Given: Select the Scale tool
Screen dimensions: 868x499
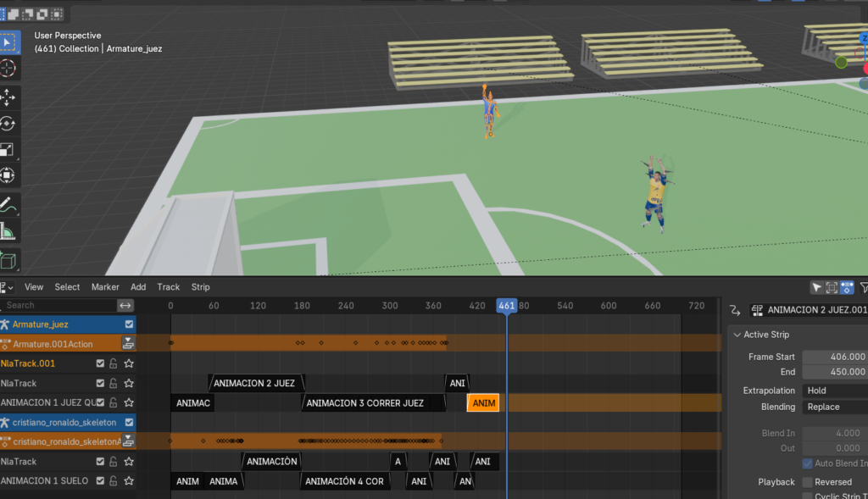Looking at the screenshot, I should point(9,150).
